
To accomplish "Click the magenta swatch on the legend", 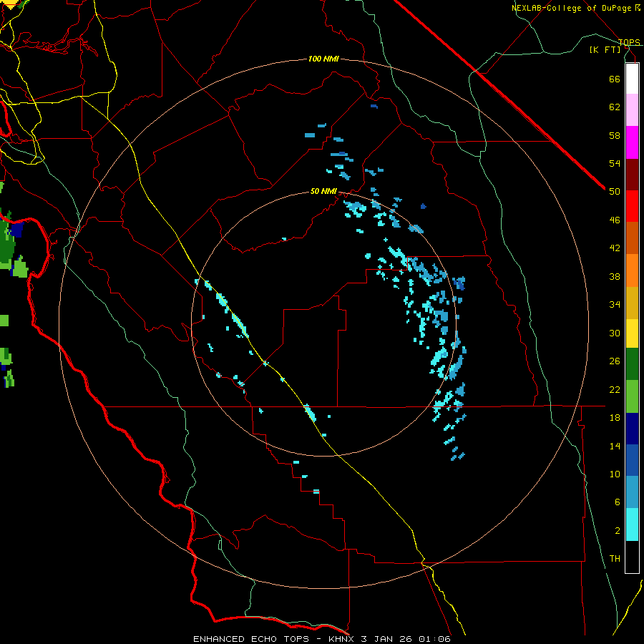I will click(632, 142).
